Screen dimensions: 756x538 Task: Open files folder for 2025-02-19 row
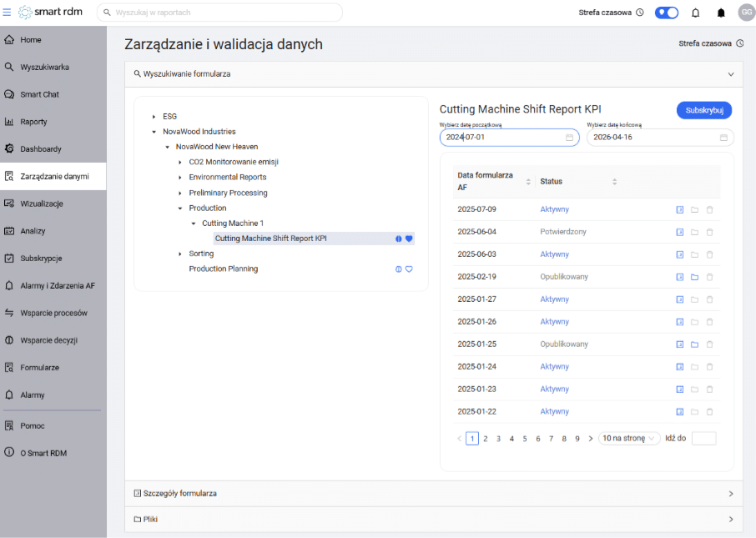pyautogui.click(x=694, y=277)
